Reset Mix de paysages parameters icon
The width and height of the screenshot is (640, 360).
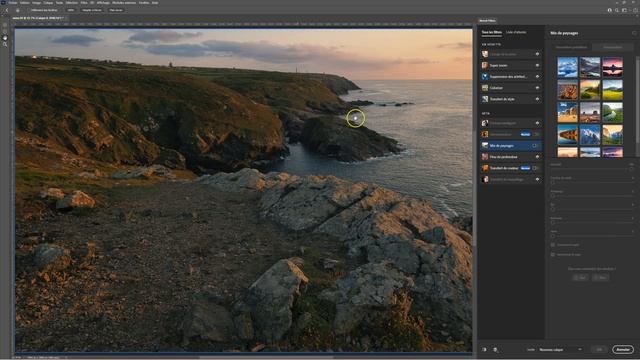tap(634, 33)
